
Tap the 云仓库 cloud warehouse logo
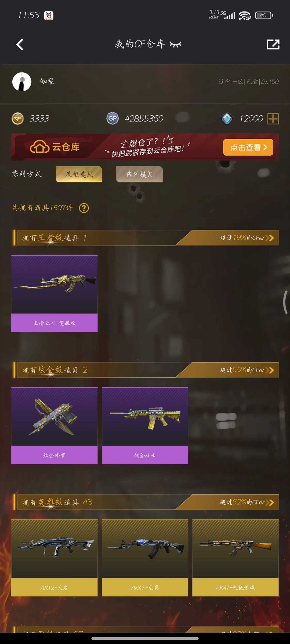tap(55, 147)
